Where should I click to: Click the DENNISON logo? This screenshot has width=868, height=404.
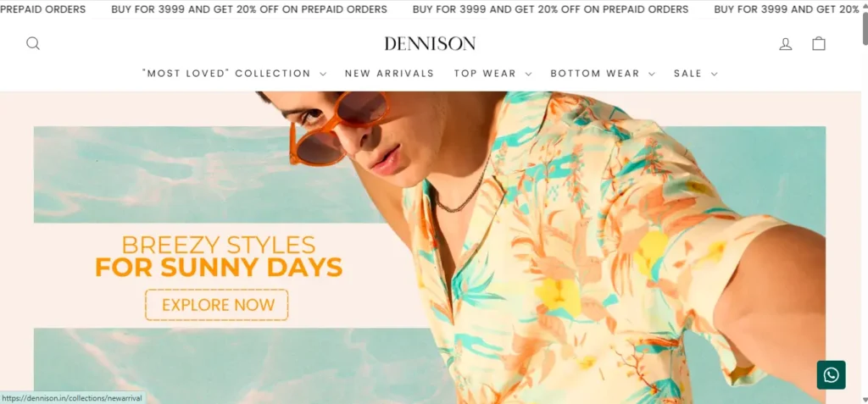pyautogui.click(x=430, y=43)
